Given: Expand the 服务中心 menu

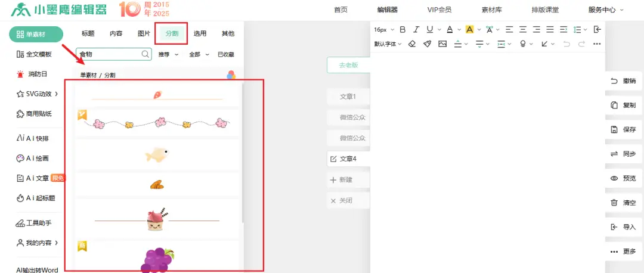Looking at the screenshot, I should tap(606, 10).
